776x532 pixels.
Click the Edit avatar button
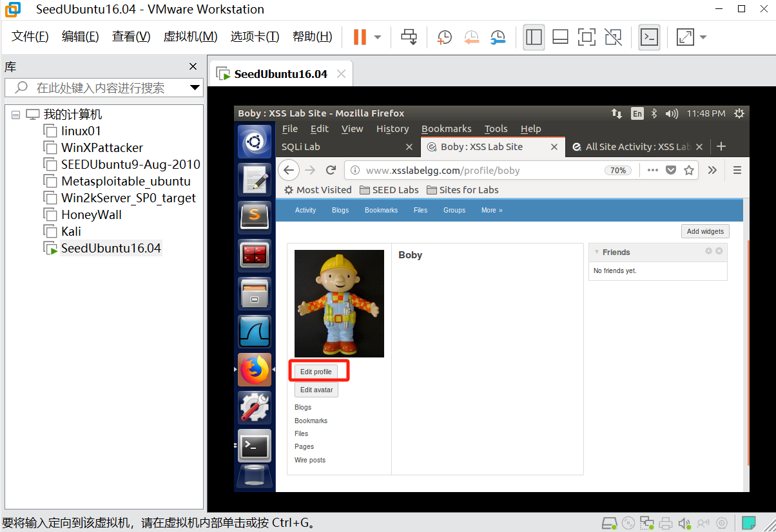pyautogui.click(x=316, y=390)
